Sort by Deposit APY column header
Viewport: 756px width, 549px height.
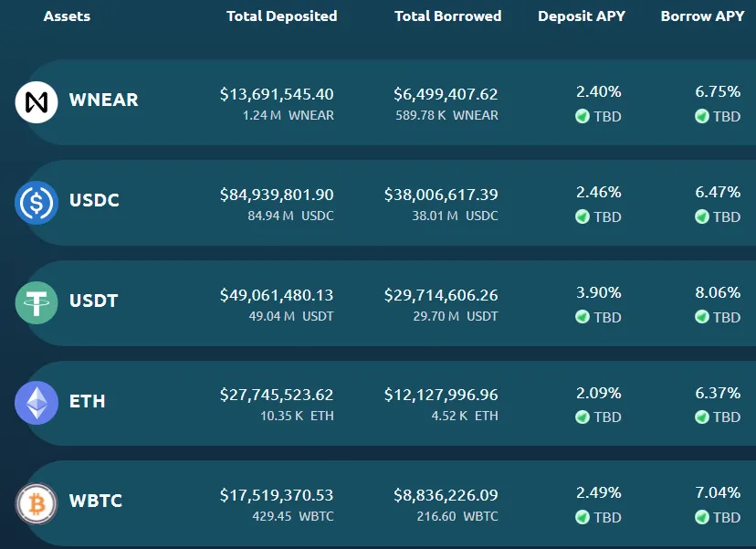(x=582, y=16)
